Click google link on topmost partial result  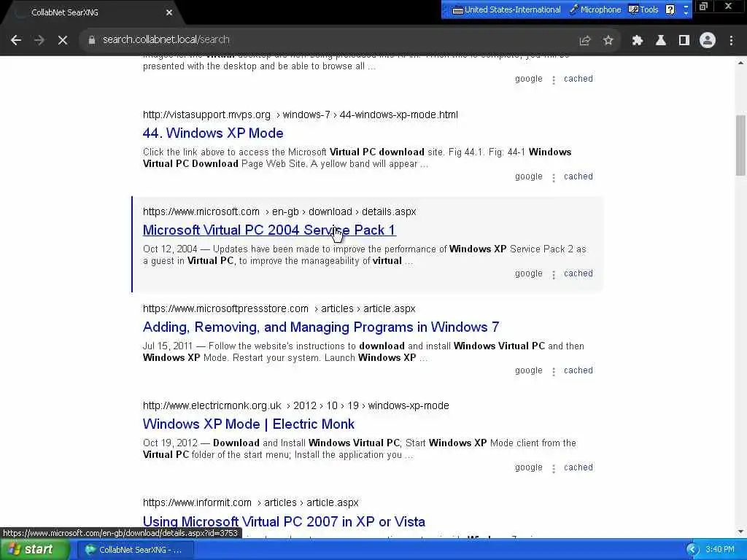click(528, 79)
